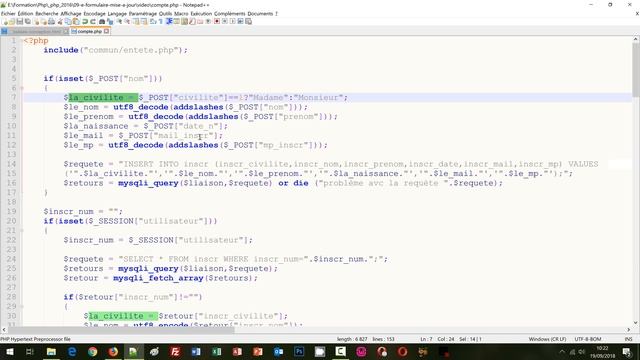Open Firefox from the taskbar
The width and height of the screenshot is (640, 360).
click(x=113, y=351)
